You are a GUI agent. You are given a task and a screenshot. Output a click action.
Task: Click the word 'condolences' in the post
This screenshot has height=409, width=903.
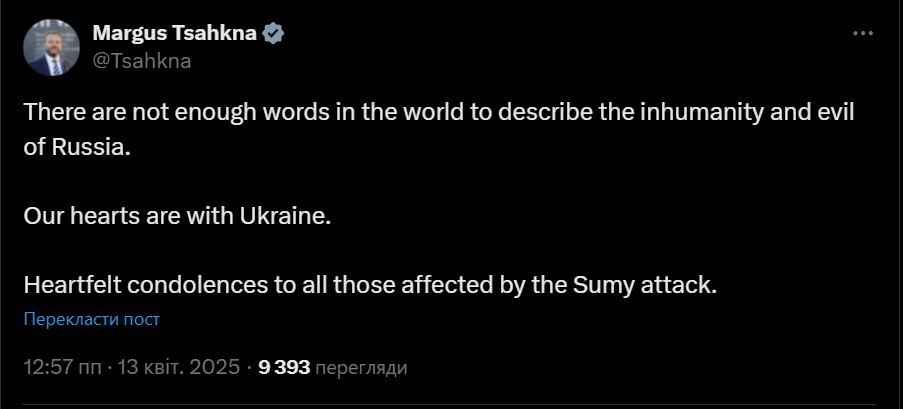coord(180,284)
